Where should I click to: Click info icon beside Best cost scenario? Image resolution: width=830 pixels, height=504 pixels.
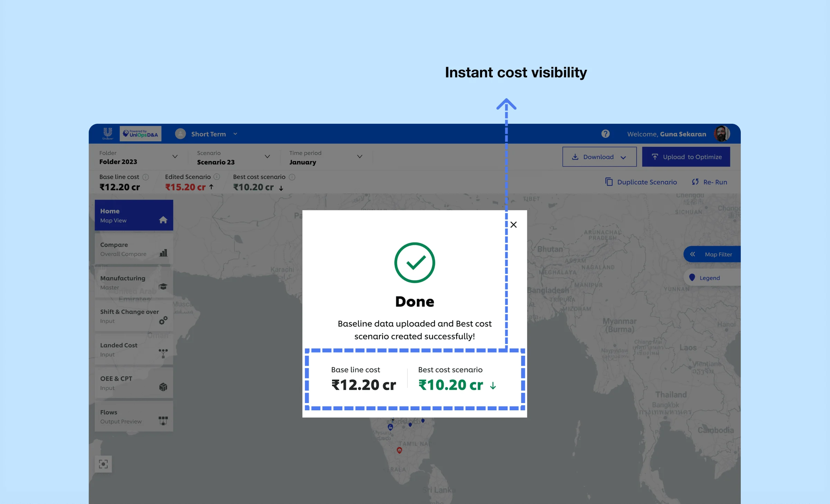click(x=292, y=177)
